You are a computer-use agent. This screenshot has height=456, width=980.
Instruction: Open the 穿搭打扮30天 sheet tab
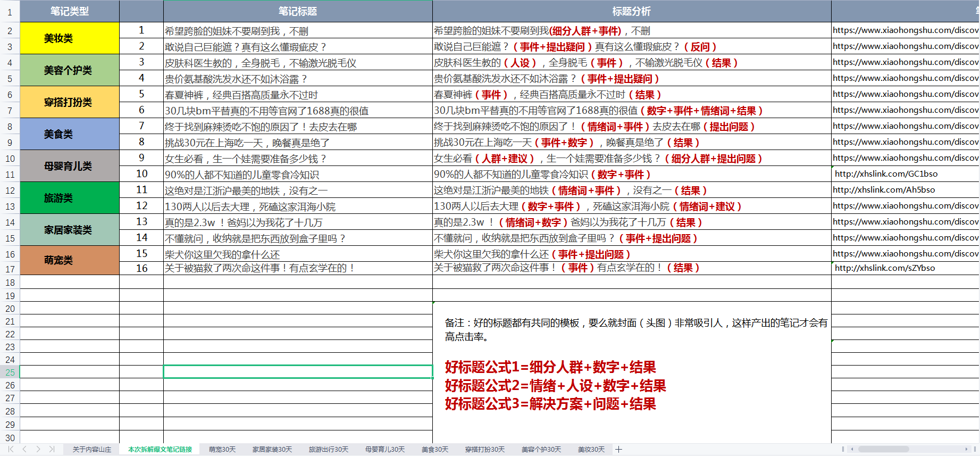click(485, 450)
